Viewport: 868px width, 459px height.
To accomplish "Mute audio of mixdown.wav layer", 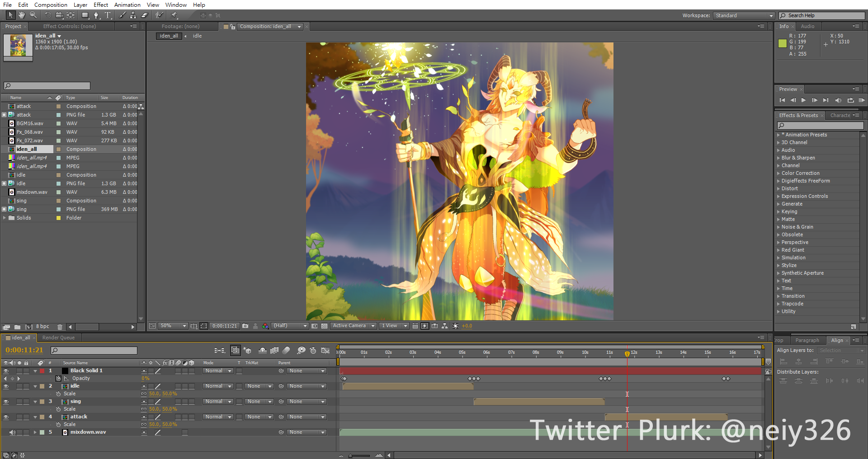I will point(12,432).
